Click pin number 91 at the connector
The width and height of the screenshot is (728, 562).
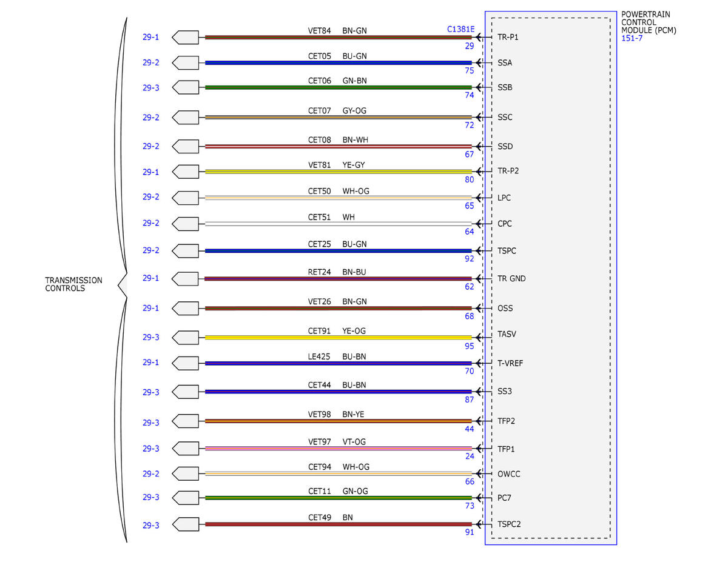click(470, 532)
